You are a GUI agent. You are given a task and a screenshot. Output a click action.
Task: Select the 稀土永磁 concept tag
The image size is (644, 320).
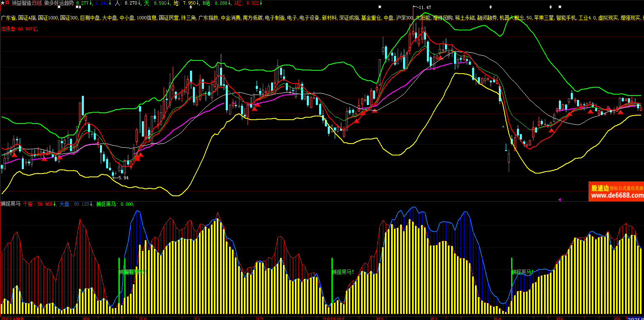(465, 18)
